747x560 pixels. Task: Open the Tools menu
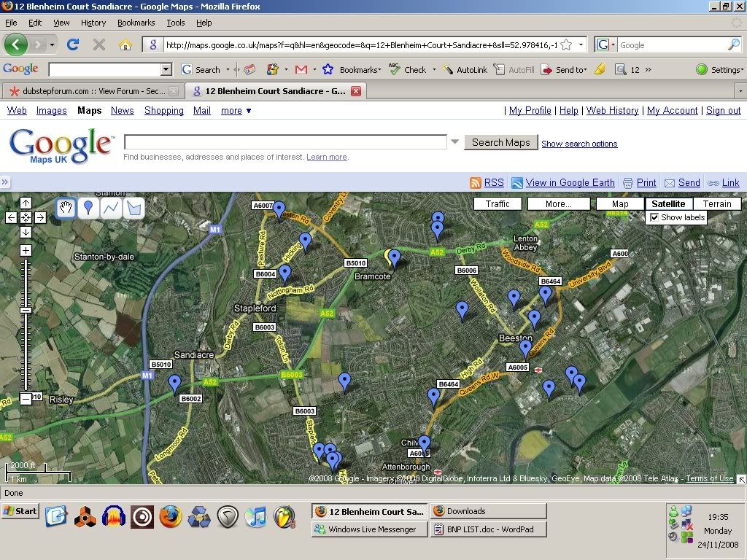175,23
